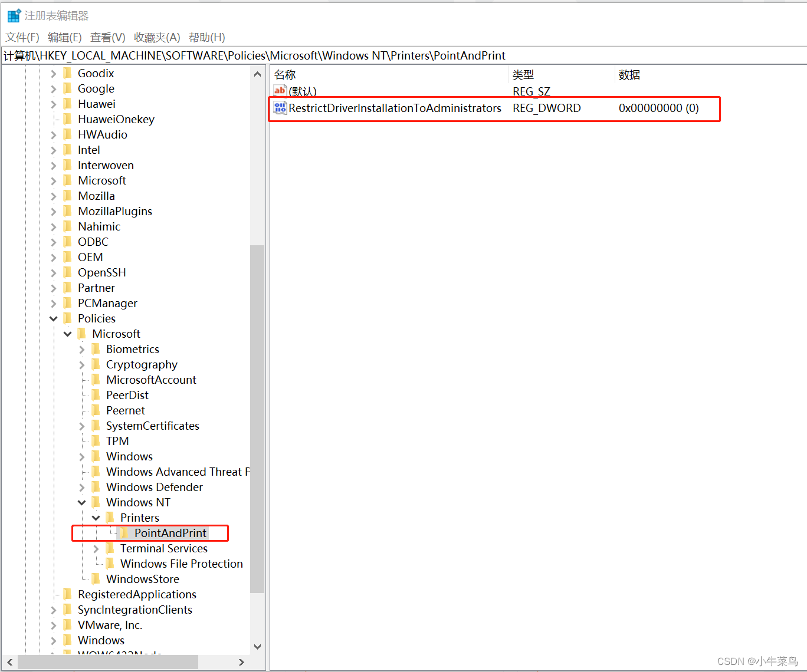The height and width of the screenshot is (672, 807).
Task: Click the right arrow of the horizontal scrollbar
Action: pos(241,662)
